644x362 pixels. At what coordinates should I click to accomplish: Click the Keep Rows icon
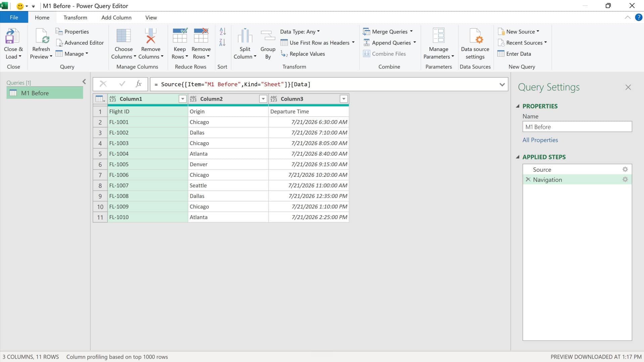click(180, 36)
